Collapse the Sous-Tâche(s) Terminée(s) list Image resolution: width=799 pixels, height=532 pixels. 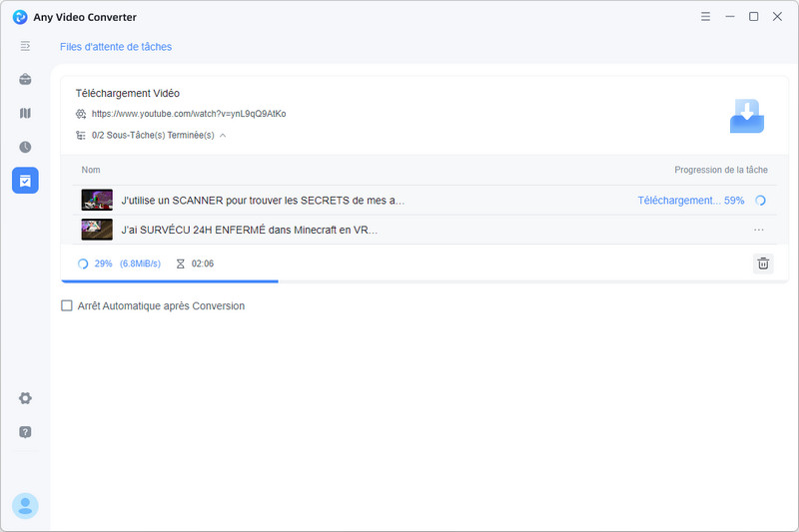pyautogui.click(x=223, y=135)
